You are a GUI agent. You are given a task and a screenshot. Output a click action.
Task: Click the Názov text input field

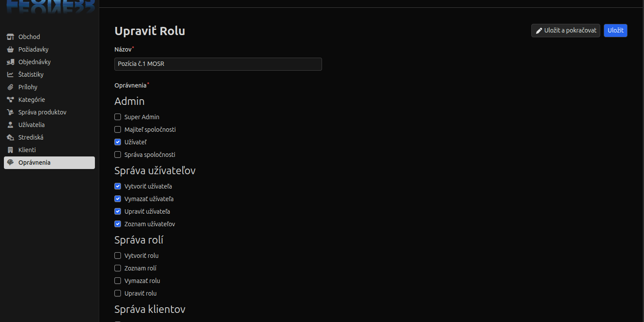(x=218, y=64)
